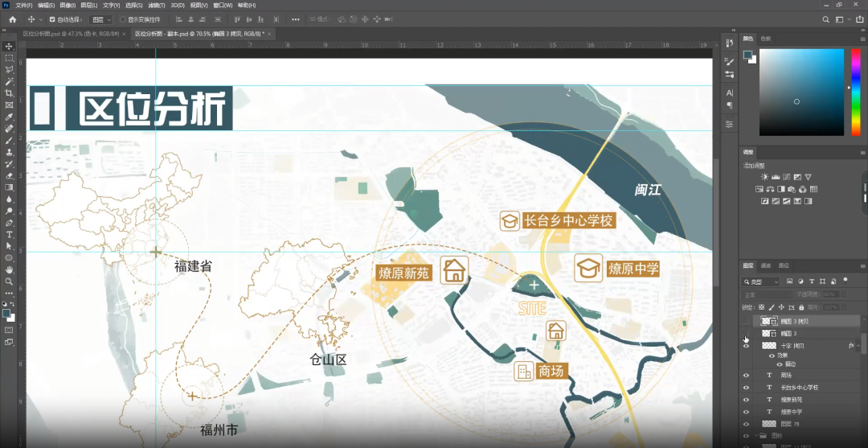Open the blend mode 正常 dropdown
868x448 pixels.
[768, 294]
